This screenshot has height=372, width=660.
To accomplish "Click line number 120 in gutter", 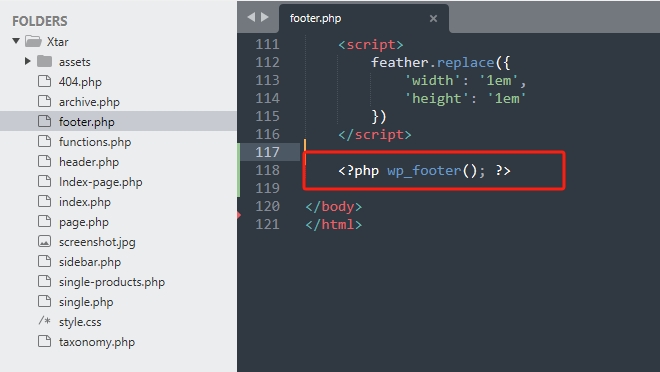I will pos(267,206).
